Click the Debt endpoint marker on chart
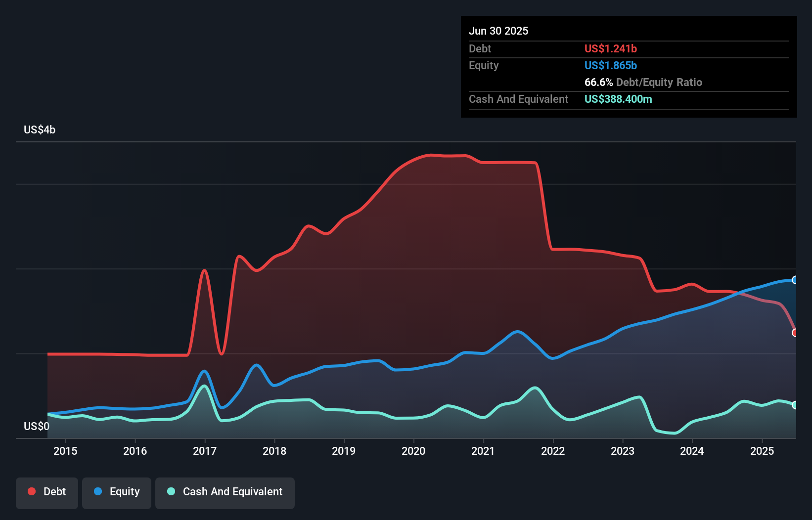Image resolution: width=812 pixels, height=520 pixels. (x=795, y=333)
